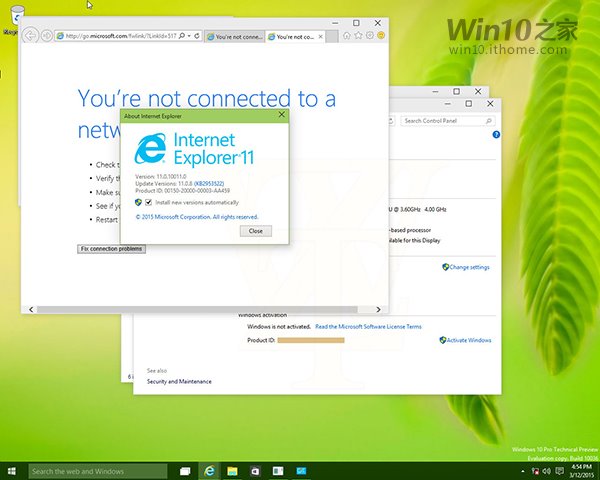Open the Windows Start button
The image size is (600, 480).
pyautogui.click(x=11, y=471)
